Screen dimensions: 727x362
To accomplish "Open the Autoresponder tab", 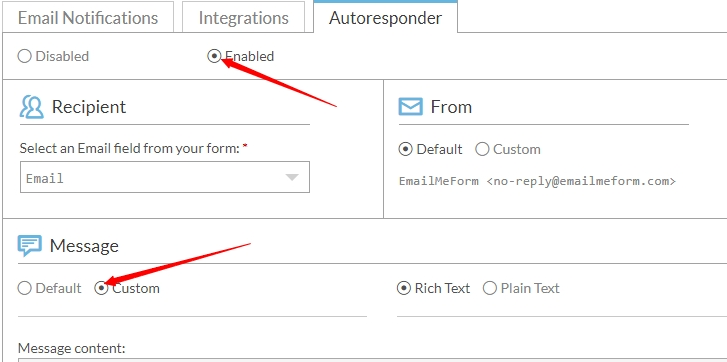I will (x=385, y=18).
